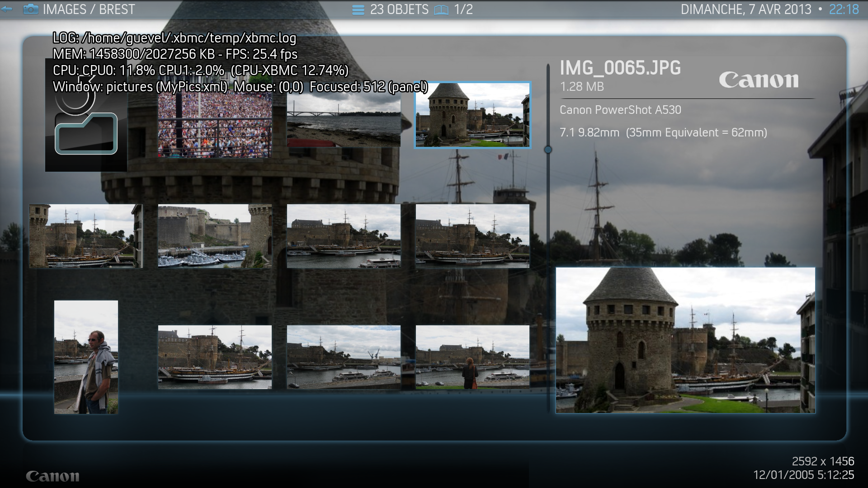
Task: Click the Canon PowerShot A530 camera text
Action: pyautogui.click(x=620, y=110)
